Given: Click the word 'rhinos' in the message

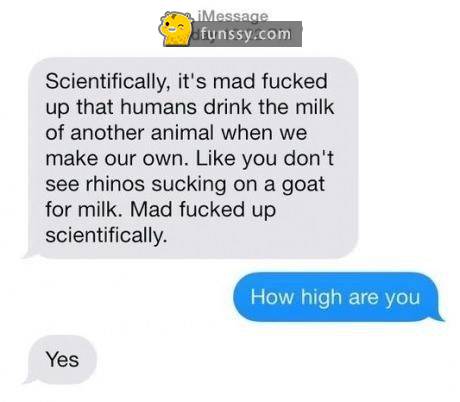Looking at the screenshot, I should (x=115, y=184).
